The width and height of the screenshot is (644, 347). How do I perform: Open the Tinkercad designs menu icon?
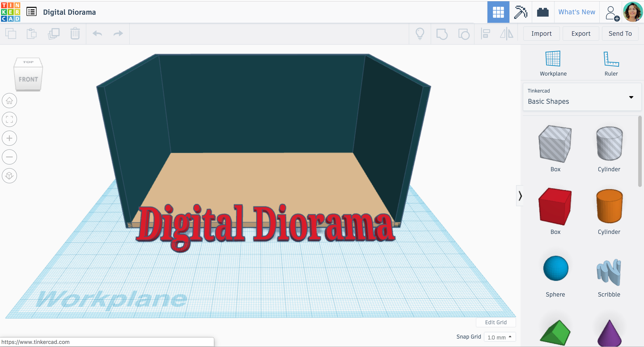(x=31, y=12)
